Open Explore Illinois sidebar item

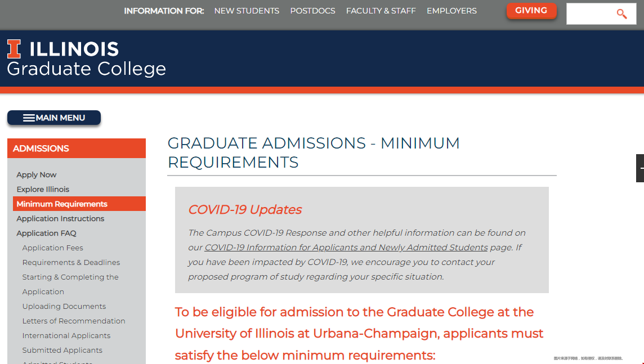pos(43,190)
